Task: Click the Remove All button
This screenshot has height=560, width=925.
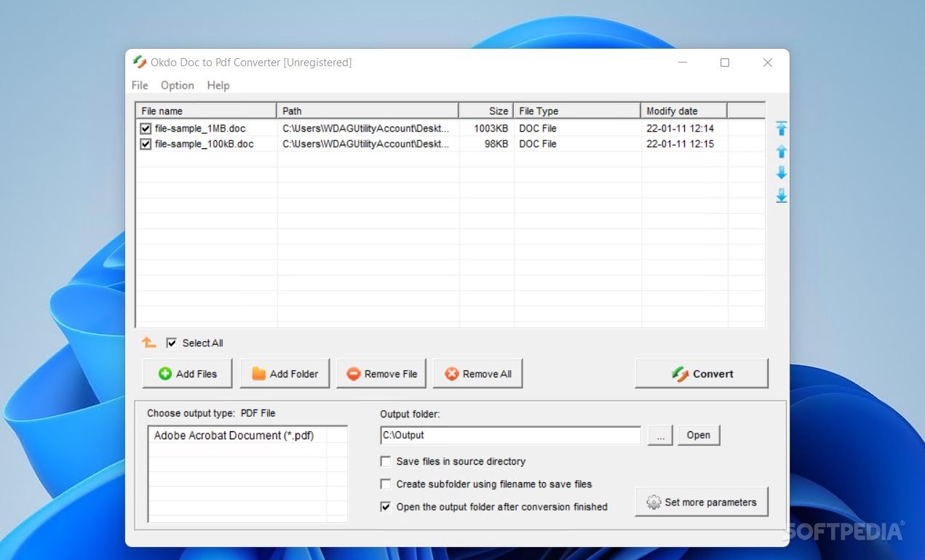Action: [x=478, y=374]
